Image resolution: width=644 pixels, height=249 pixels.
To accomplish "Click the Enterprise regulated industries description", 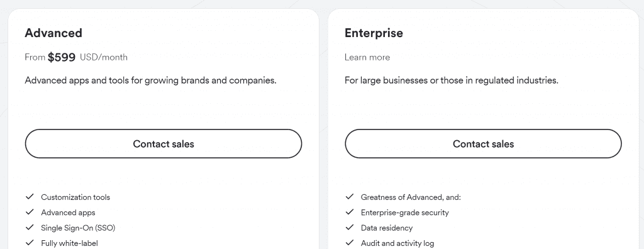I will tap(452, 80).
